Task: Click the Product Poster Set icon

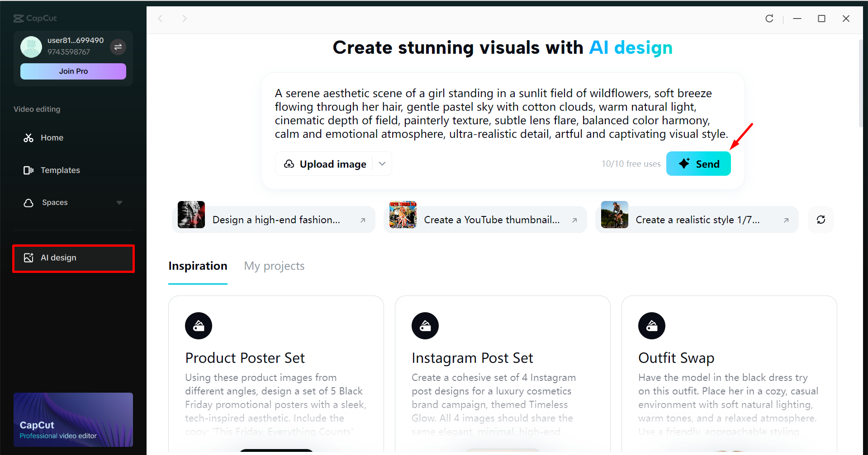Action: tap(199, 326)
